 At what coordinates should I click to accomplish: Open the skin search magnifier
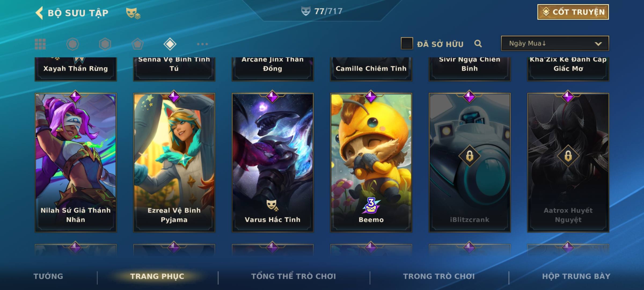pos(478,44)
